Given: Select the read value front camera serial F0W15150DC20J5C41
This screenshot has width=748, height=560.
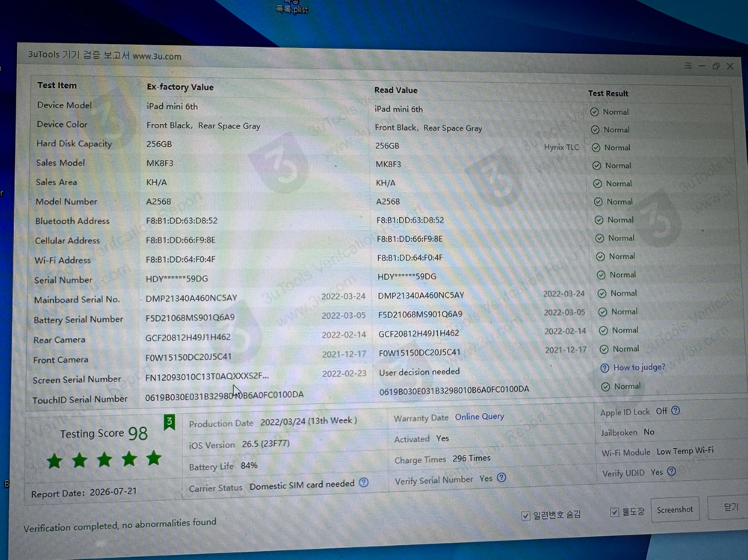Looking at the screenshot, I should coord(419,352).
